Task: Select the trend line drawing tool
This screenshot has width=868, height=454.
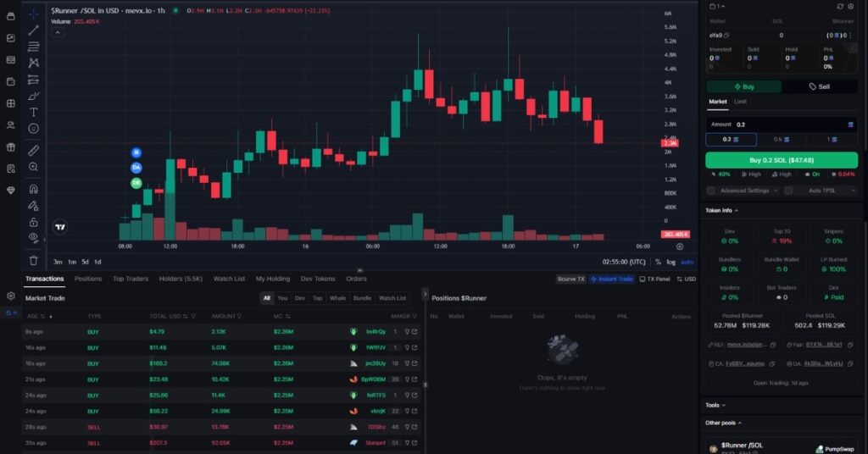Action: (33, 30)
